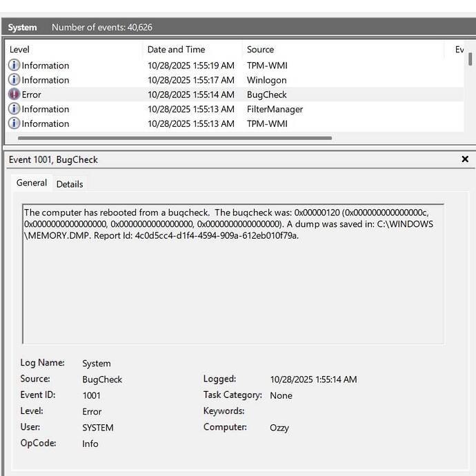This screenshot has width=476, height=476.
Task: Select the General tab
Action: point(32,183)
